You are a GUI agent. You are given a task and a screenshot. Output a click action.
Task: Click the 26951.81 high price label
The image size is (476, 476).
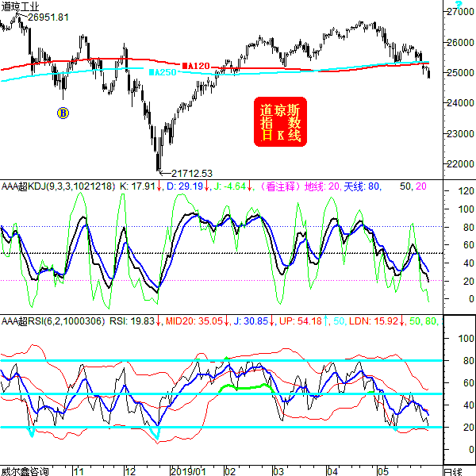(48, 17)
